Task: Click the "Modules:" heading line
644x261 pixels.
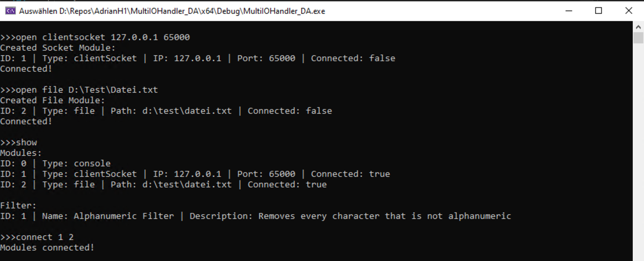Action: click(x=21, y=153)
